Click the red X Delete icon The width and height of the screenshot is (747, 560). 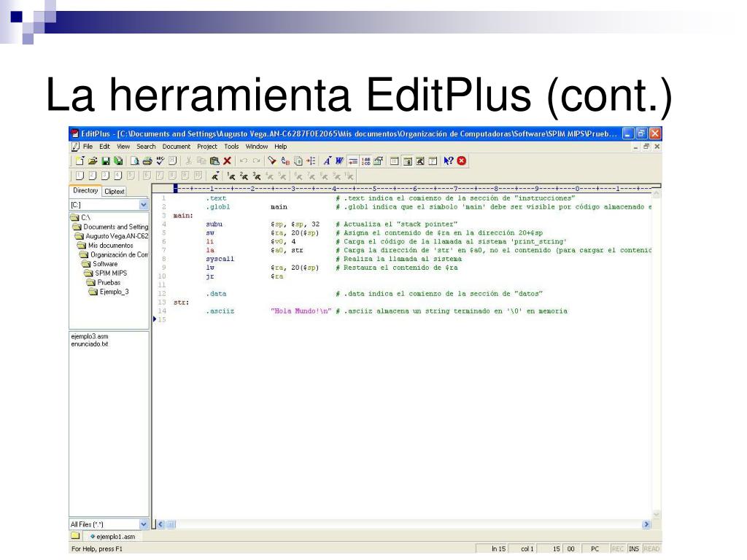(228, 161)
